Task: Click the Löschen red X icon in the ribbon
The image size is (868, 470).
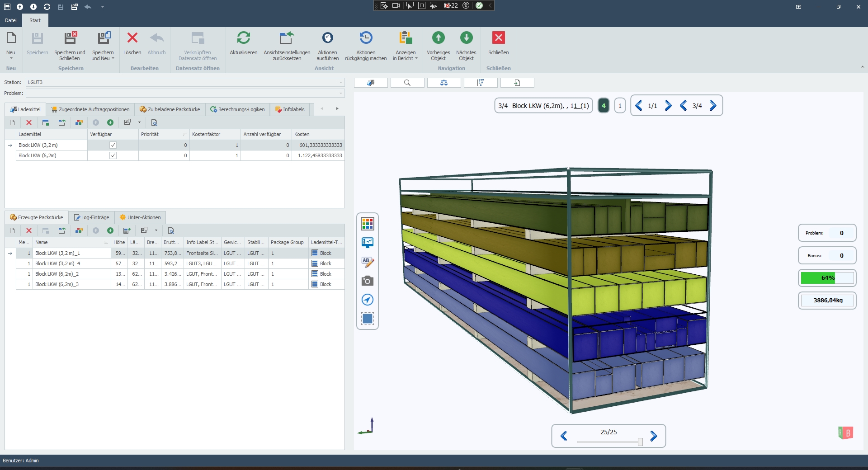Action: click(x=132, y=38)
